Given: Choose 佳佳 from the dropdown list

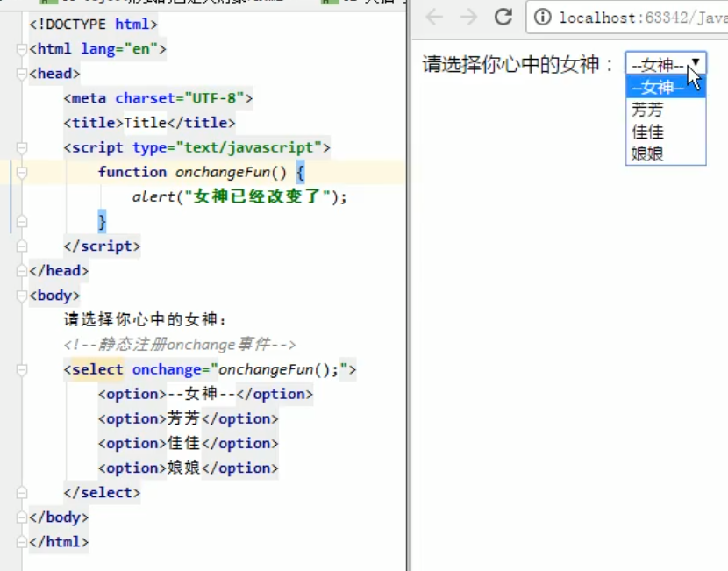Looking at the screenshot, I should pyautogui.click(x=666, y=132).
